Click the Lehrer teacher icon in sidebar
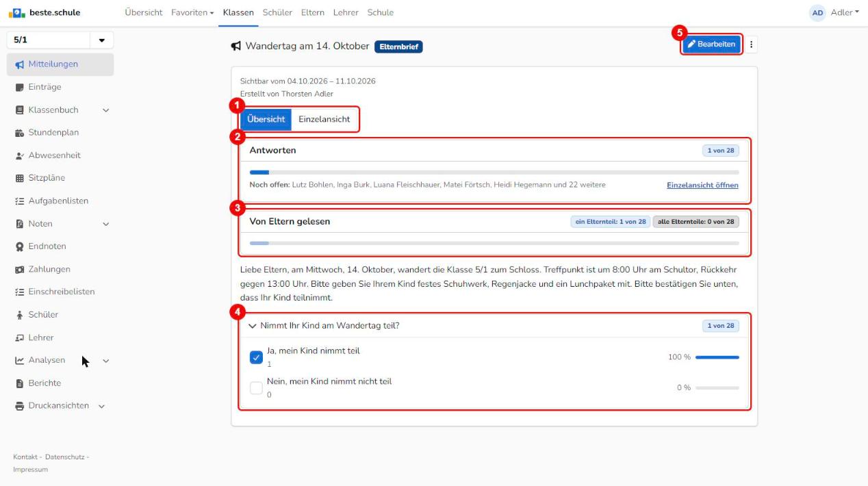The height and width of the screenshot is (486, 868). coord(19,337)
